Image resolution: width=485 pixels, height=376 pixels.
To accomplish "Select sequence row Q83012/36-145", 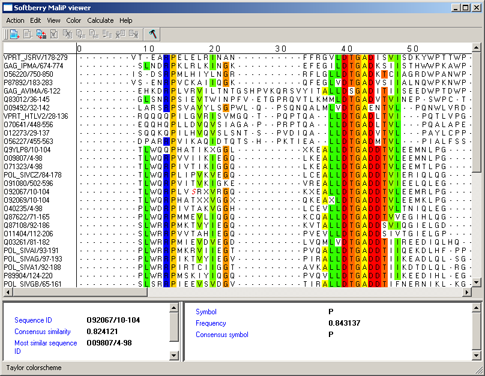I will click(27, 99).
